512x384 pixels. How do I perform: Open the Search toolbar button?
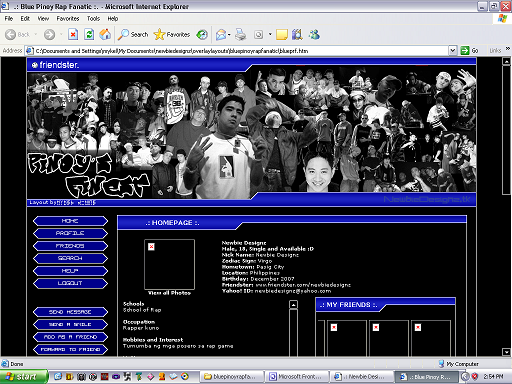[x=133, y=34]
